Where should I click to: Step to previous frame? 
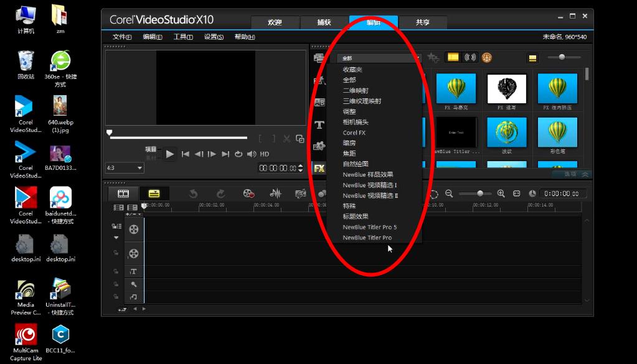pyautogui.click(x=199, y=154)
